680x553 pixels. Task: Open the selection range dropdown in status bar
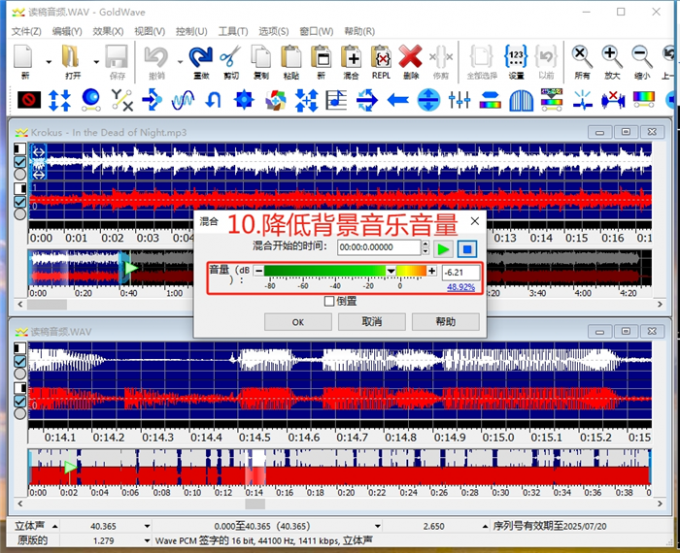click(x=378, y=526)
